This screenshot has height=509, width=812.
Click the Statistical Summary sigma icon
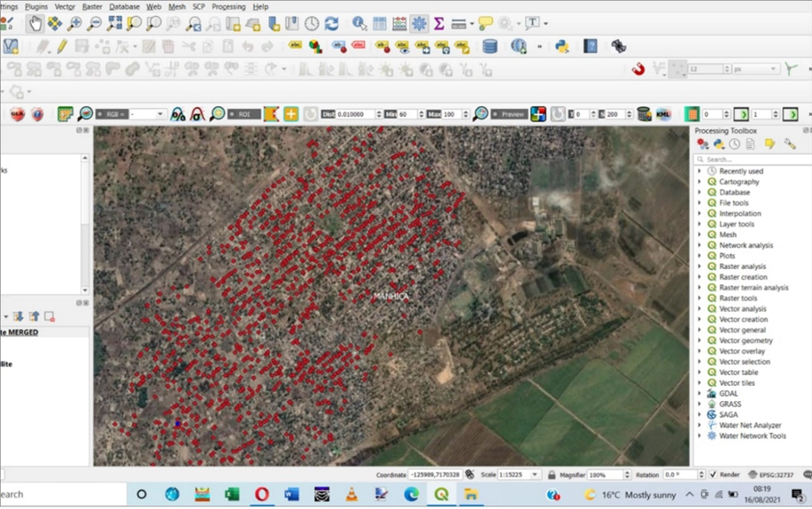pyautogui.click(x=438, y=24)
